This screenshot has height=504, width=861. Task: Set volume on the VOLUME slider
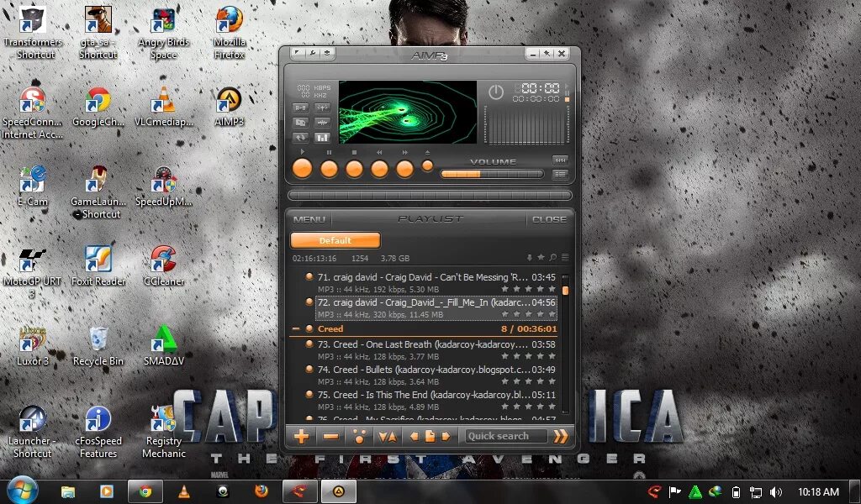(492, 175)
